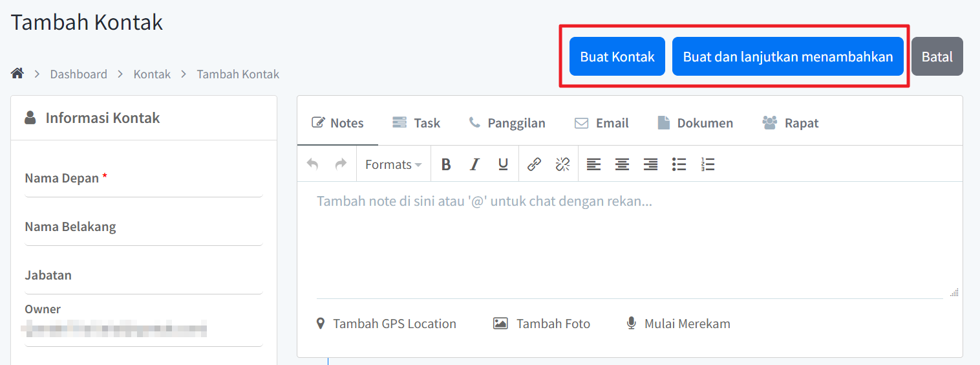This screenshot has width=980, height=365.
Task: Switch to the Email tab
Action: pyautogui.click(x=602, y=123)
